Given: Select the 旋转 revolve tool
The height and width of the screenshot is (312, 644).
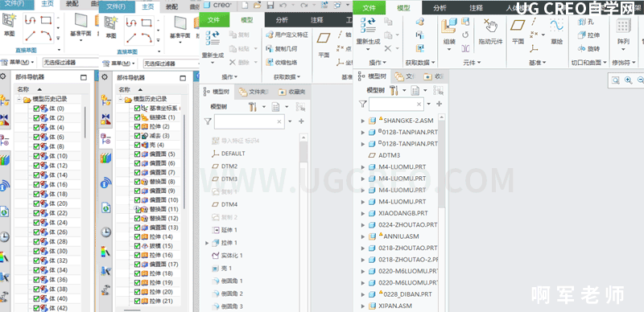Looking at the screenshot, I should 588,48.
